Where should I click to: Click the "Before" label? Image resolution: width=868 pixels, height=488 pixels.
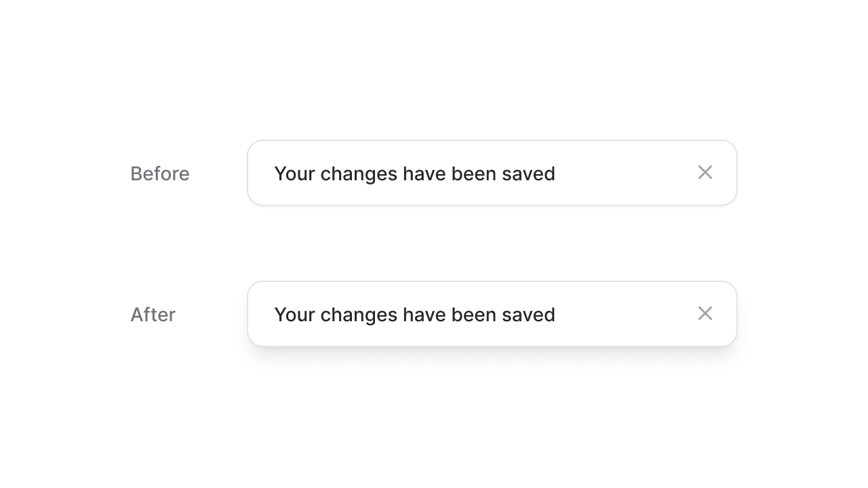coord(160,174)
